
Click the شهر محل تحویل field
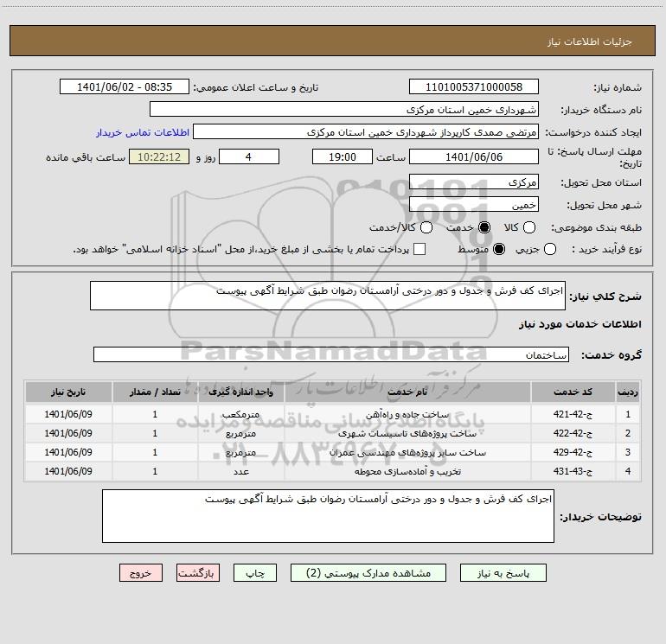(474, 205)
